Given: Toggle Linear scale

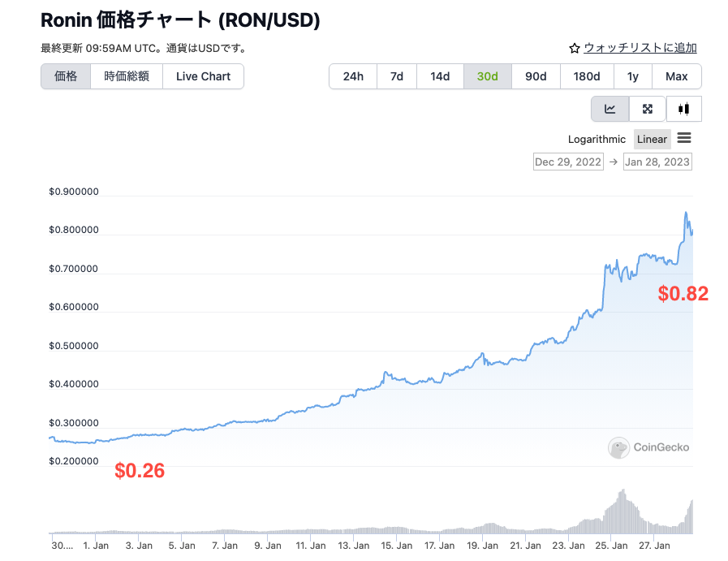Looking at the screenshot, I should pyautogui.click(x=652, y=140).
